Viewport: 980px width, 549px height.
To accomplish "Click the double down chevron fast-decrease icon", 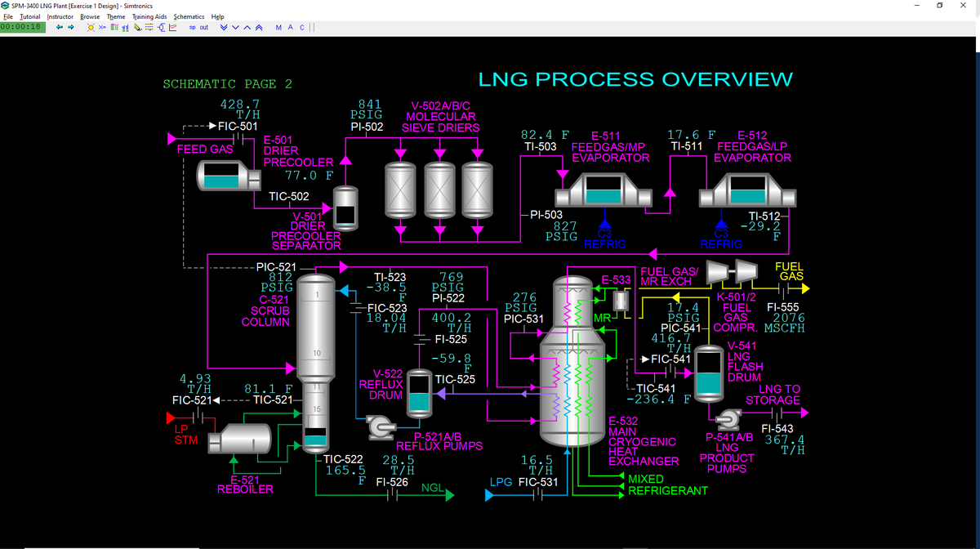I will [223, 27].
